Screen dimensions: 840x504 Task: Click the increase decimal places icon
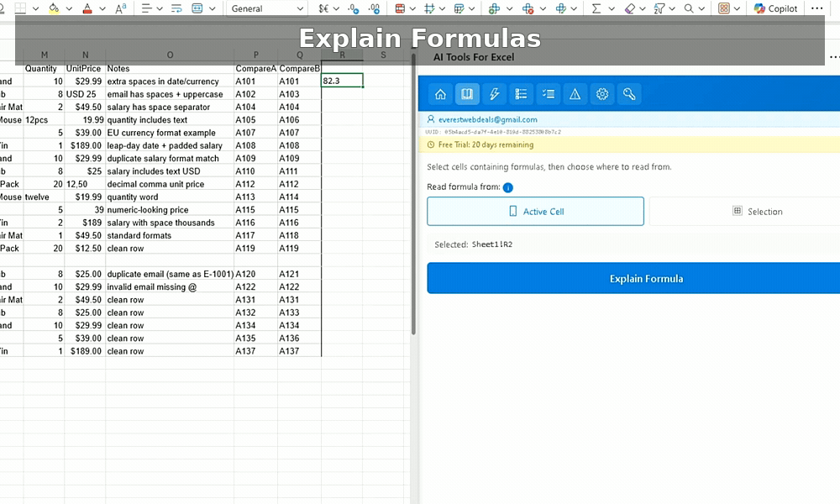click(x=354, y=8)
